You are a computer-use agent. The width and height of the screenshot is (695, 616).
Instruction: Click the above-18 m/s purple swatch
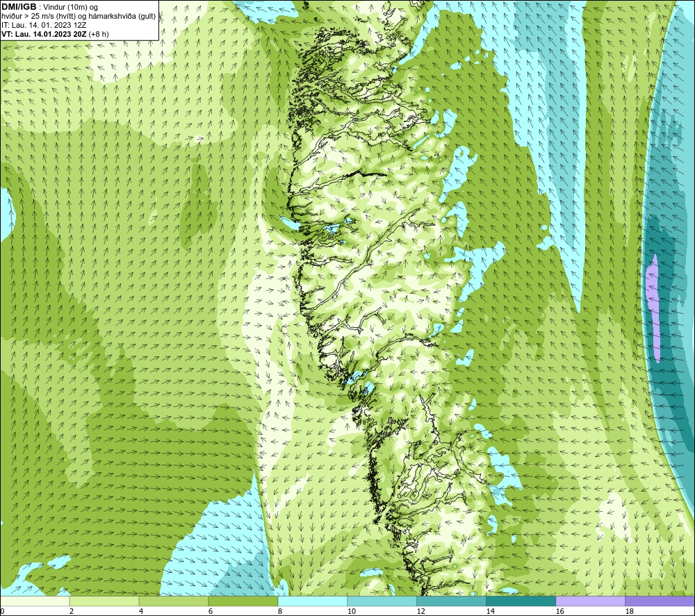660,601
